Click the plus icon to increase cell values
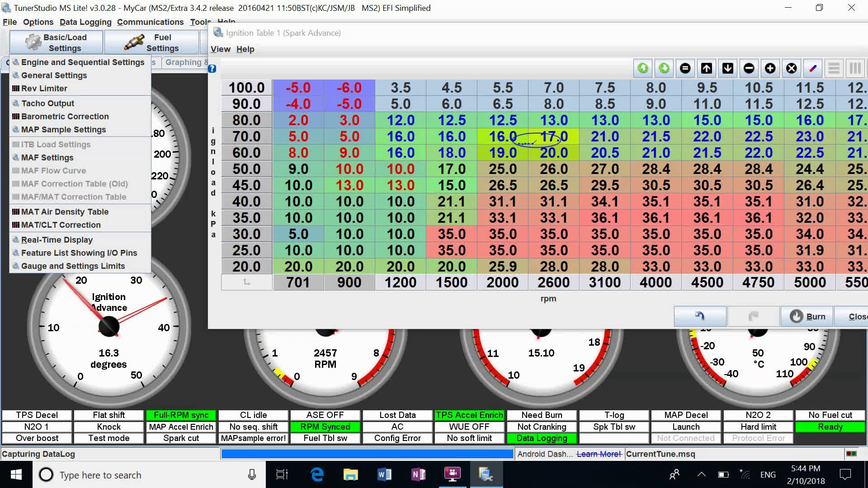Screen dimensions: 868x488 click(x=770, y=68)
